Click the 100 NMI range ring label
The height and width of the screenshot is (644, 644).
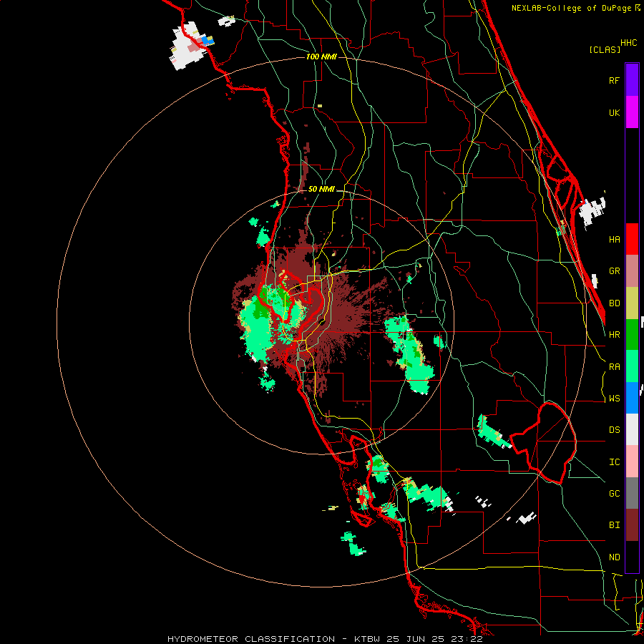321,57
